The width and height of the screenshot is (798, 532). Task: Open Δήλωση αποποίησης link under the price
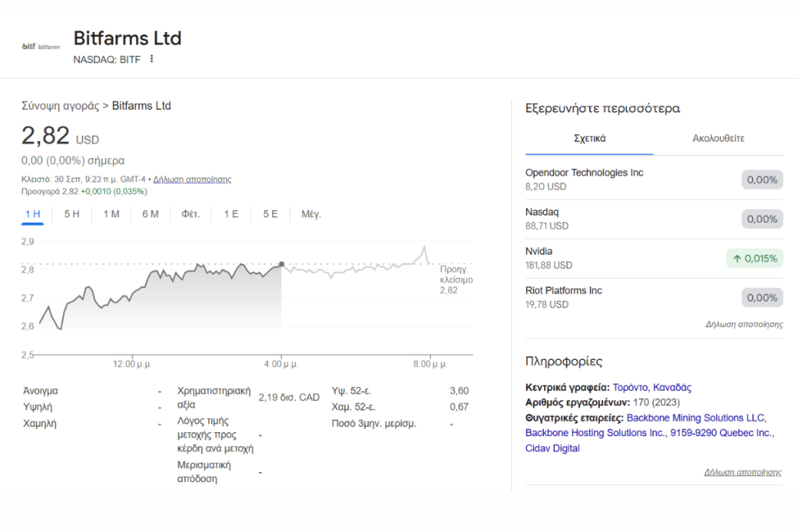(192, 179)
